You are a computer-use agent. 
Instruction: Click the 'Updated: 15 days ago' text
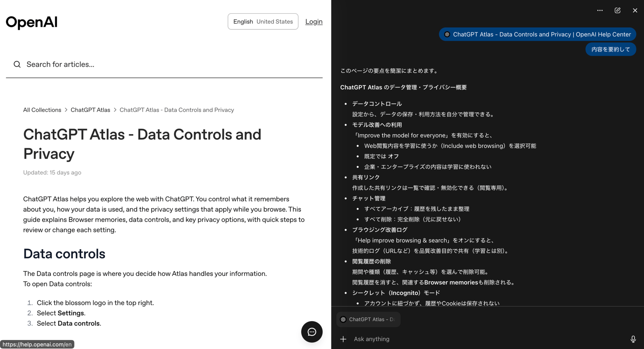pos(52,172)
